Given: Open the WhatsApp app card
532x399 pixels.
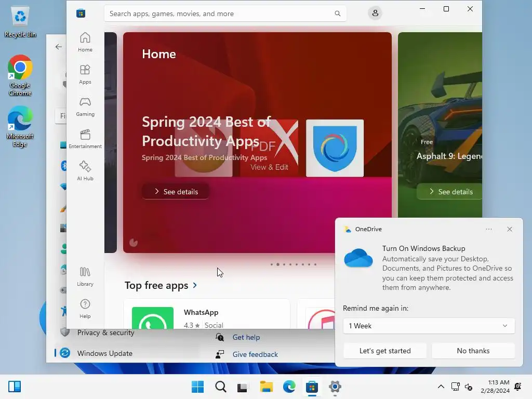Looking at the screenshot, I should coord(207,314).
